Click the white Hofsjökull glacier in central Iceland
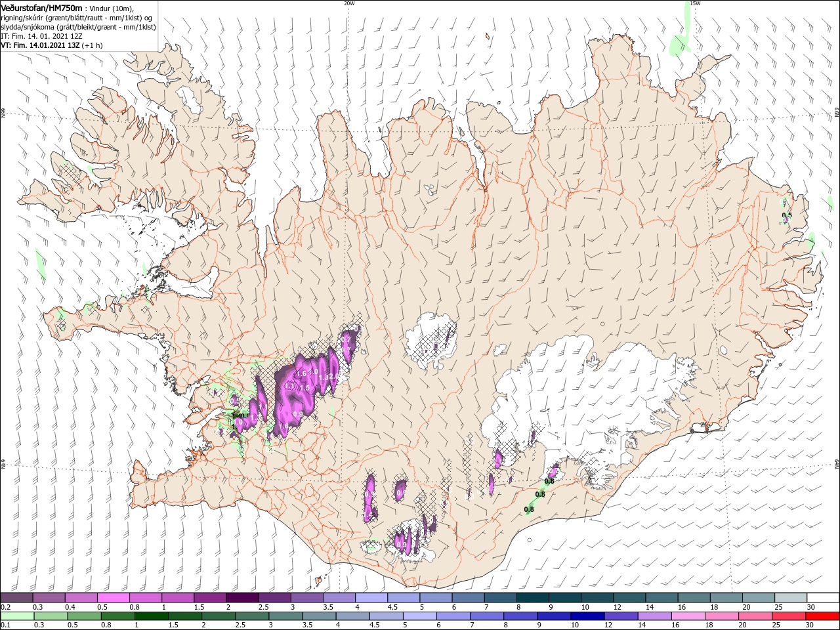840x630 pixels. (430, 341)
